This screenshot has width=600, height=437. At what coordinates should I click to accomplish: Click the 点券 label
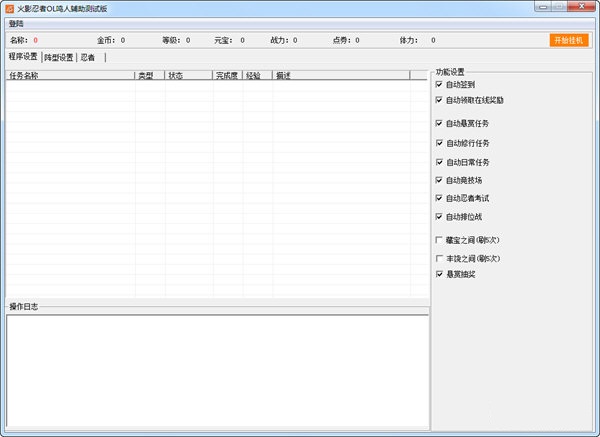tap(342, 40)
